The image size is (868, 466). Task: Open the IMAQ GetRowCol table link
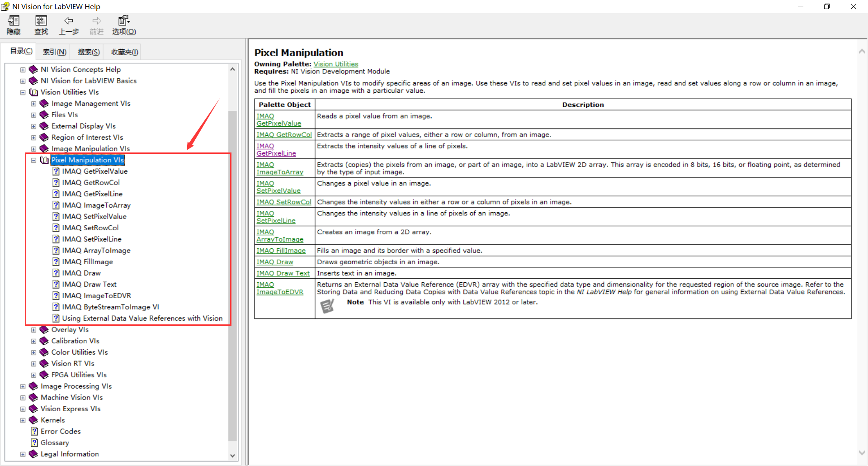[284, 135]
